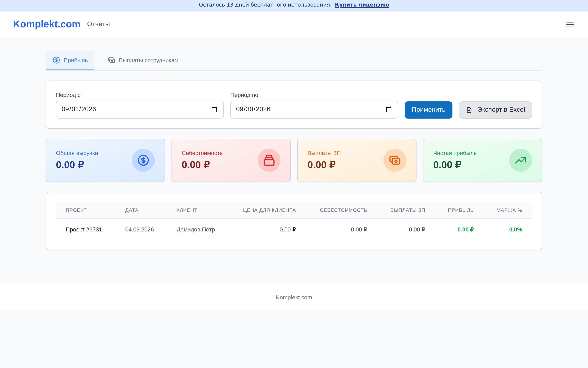The height and width of the screenshot is (368, 588).
Task: Open the hamburger menu icon
Action: pyautogui.click(x=570, y=25)
